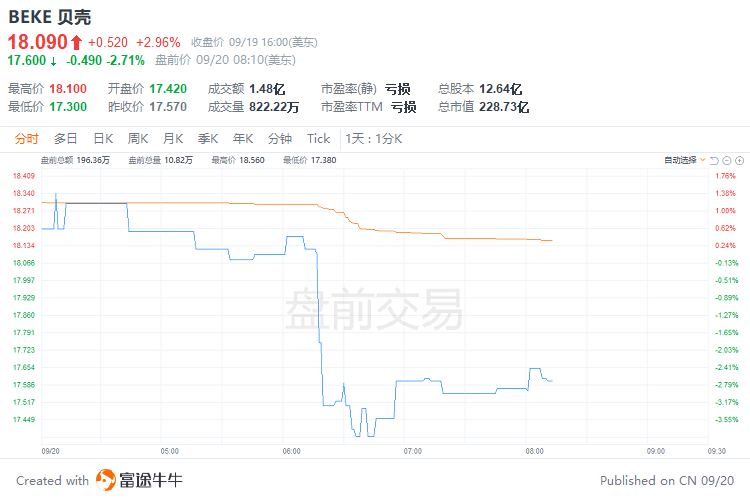This screenshot has width=750, height=501.
Task: Click the zoom out minus icon
Action: pyautogui.click(x=727, y=160)
